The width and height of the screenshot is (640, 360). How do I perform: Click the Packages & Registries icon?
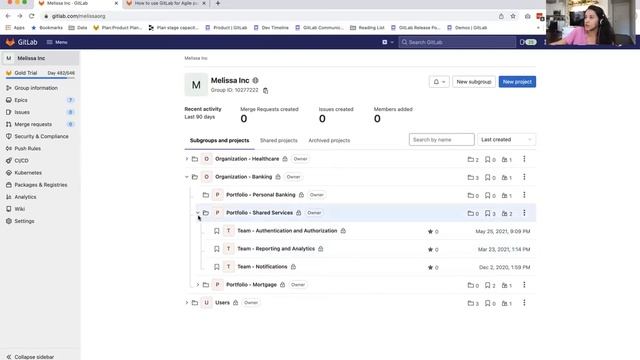pos(9,184)
